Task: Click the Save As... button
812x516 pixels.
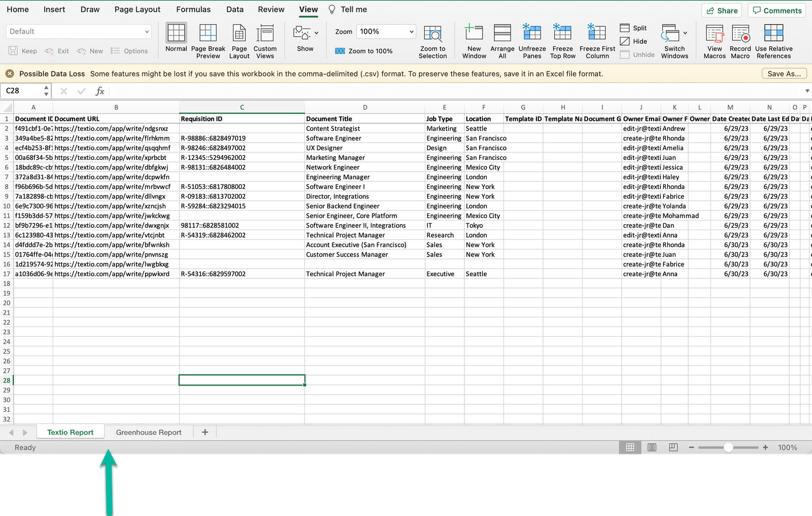Action: (784, 74)
